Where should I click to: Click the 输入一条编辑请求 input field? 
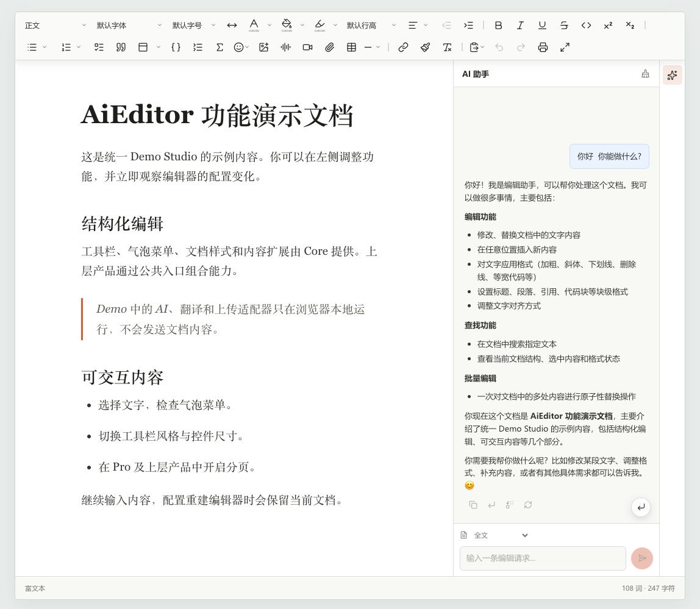pos(543,558)
